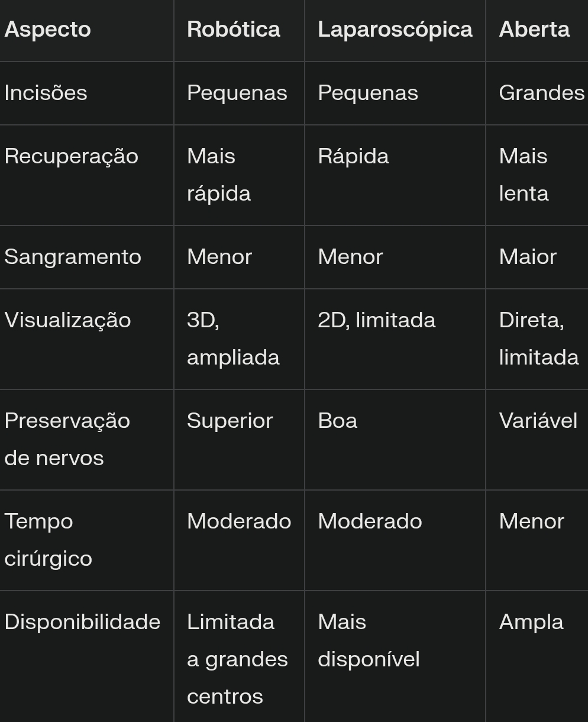This screenshot has width=588, height=722.
Task: Select the Sangramento row label
Action: 73,257
